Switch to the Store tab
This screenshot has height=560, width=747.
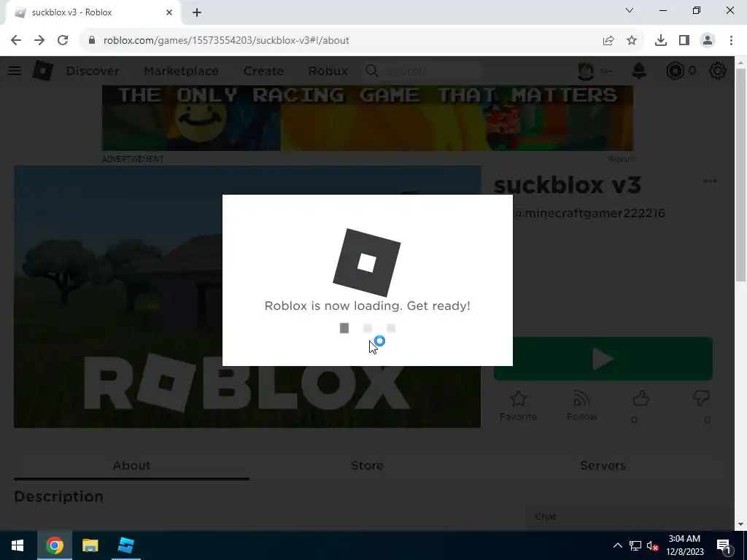(367, 465)
